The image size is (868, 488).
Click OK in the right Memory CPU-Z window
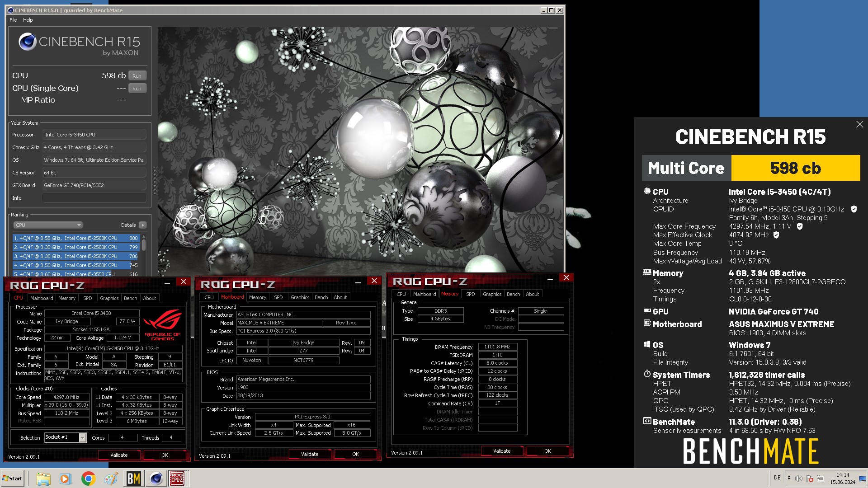coord(547,451)
